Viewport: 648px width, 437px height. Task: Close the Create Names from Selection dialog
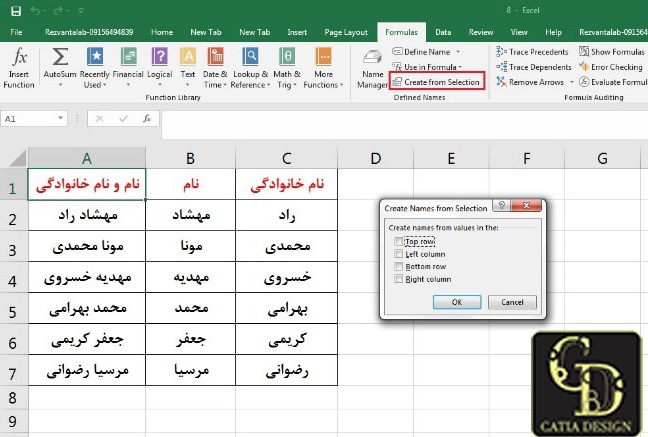coord(526,205)
